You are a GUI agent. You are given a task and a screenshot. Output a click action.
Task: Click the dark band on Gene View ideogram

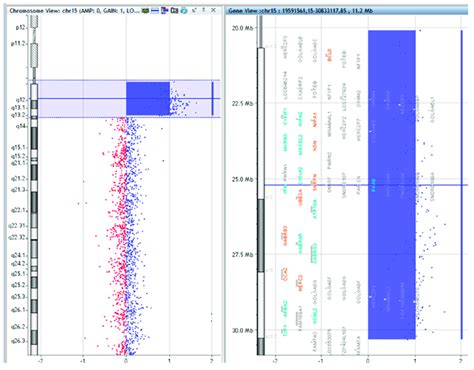[261, 236]
